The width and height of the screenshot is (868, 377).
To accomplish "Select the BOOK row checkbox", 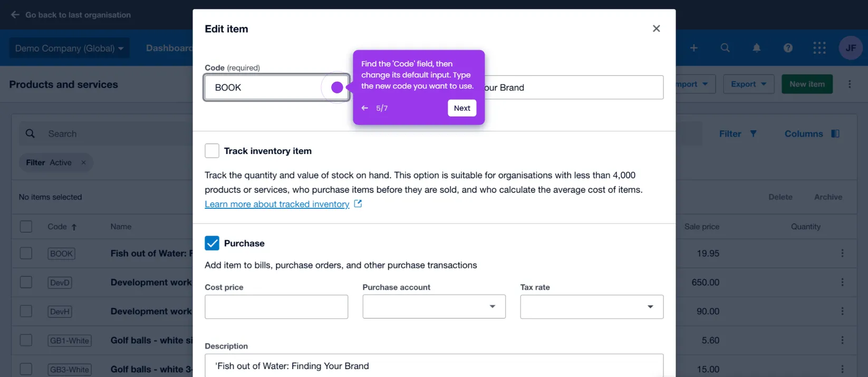I will (26, 254).
